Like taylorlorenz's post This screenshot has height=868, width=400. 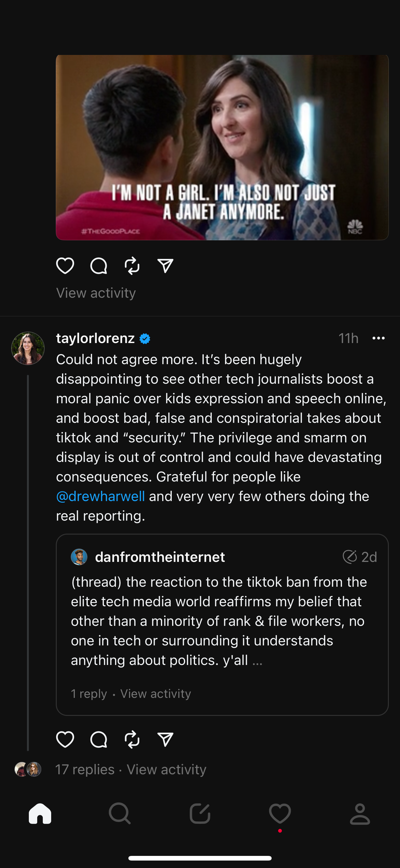coord(65,739)
